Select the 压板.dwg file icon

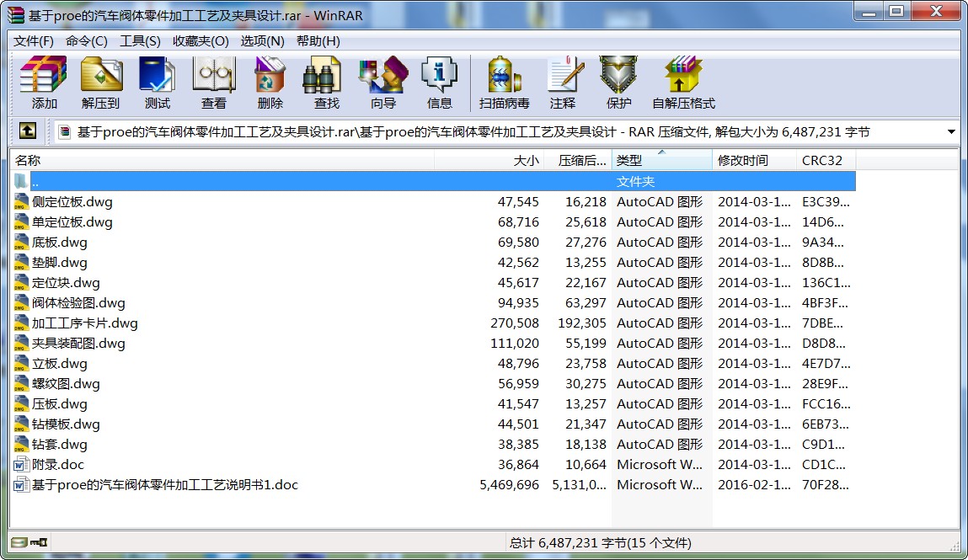tap(21, 404)
